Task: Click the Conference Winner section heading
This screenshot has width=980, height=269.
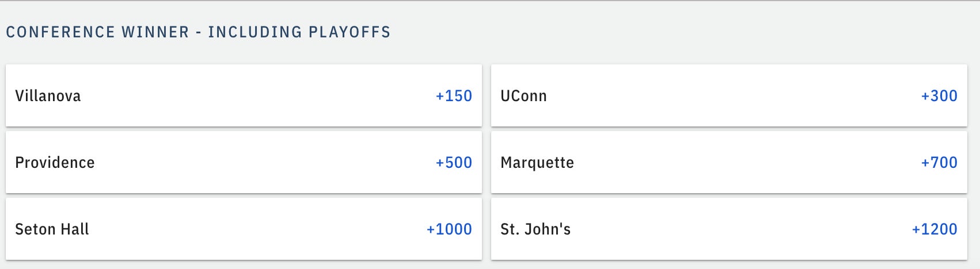Action: click(97, 32)
